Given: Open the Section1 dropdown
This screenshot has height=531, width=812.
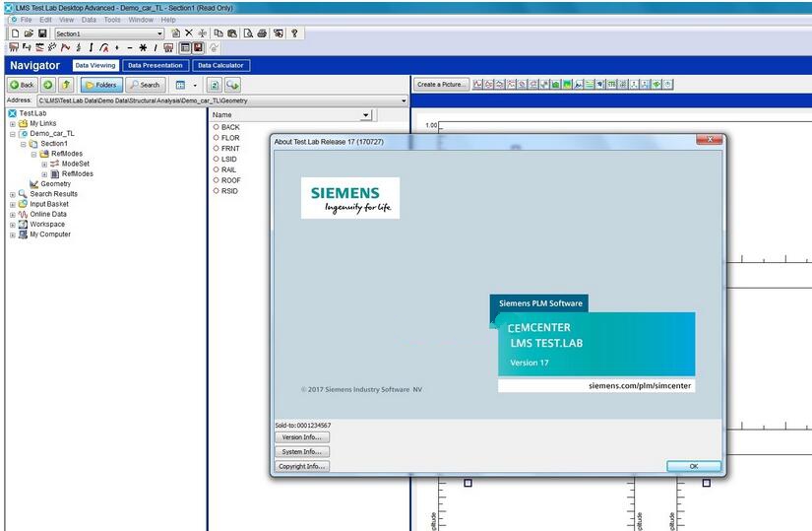Looking at the screenshot, I should (x=159, y=33).
